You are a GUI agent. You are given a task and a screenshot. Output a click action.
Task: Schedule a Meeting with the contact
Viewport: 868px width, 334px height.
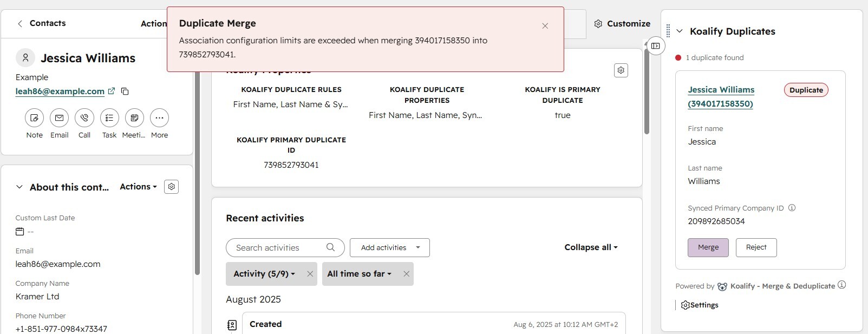[134, 118]
